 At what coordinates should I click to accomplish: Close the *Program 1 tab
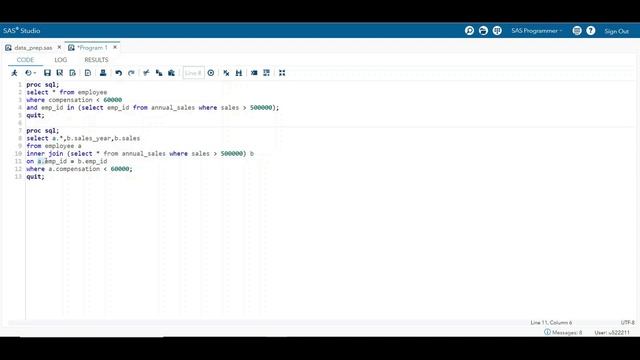coord(115,47)
